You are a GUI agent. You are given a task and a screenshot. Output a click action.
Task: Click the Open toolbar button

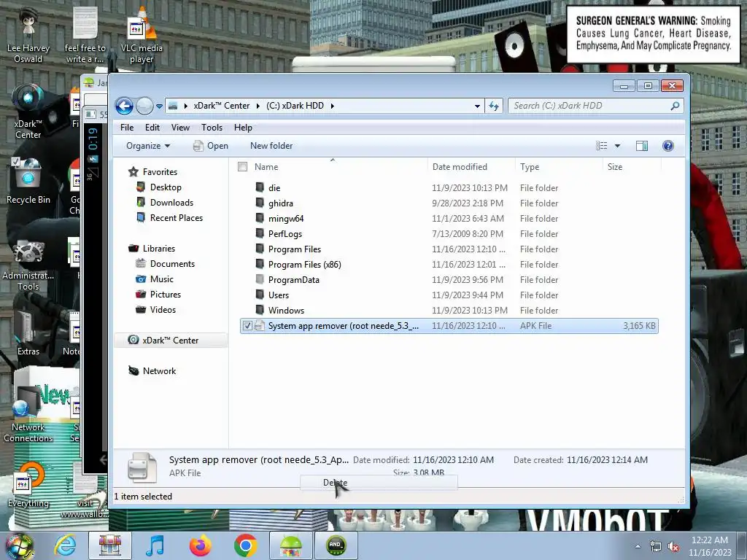211,146
